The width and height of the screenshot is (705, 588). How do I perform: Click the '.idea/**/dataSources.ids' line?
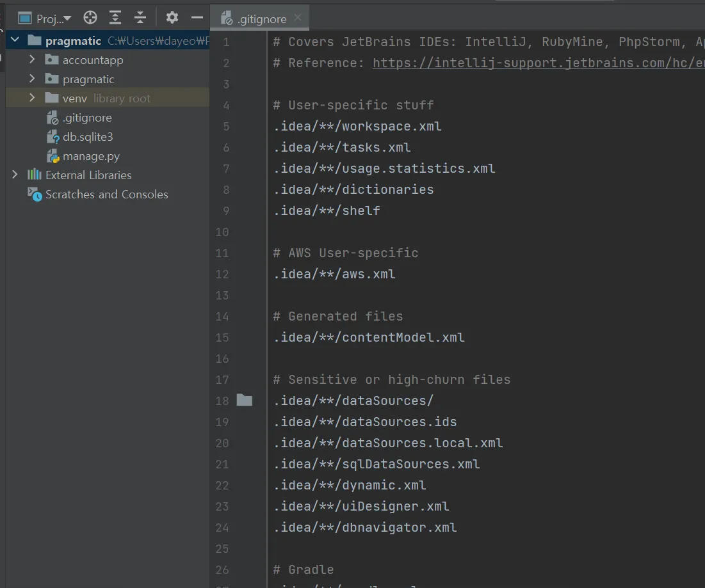pyautogui.click(x=365, y=422)
